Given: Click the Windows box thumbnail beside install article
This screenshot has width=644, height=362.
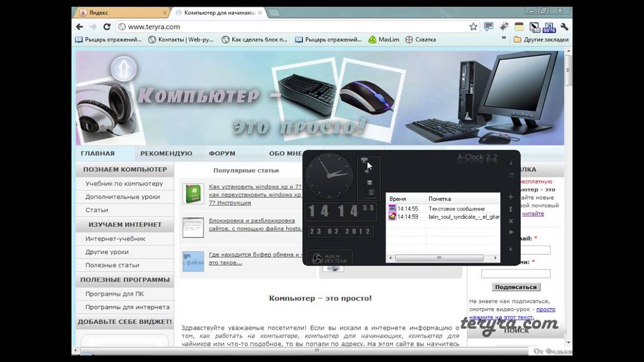Looking at the screenshot, I should [193, 194].
